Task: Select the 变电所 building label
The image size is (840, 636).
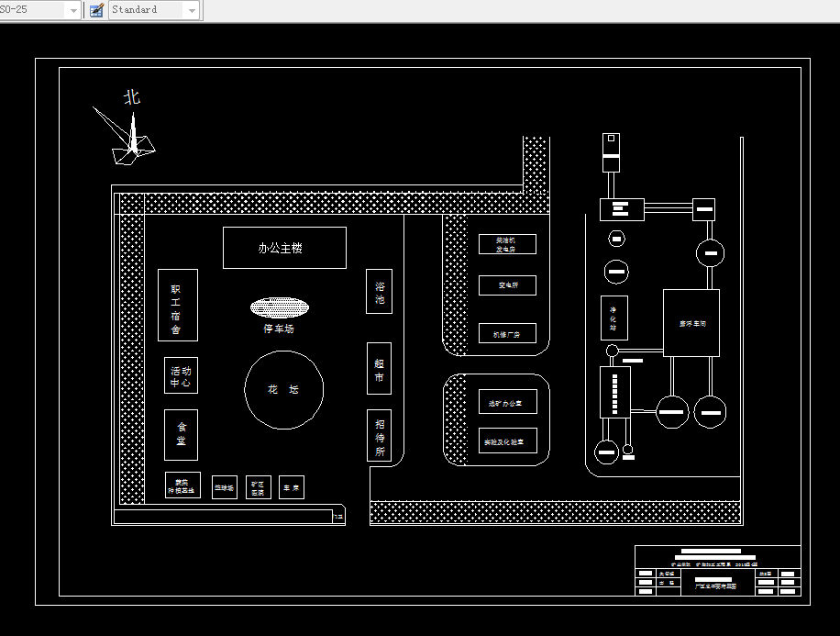Action: 508,285
